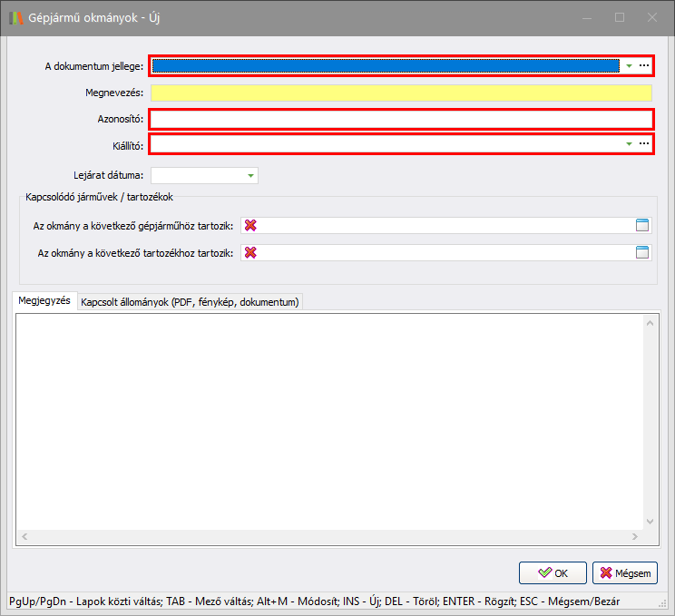The width and height of the screenshot is (675, 616).
Task: Close the Gépjármű okmányok window
Action: pyautogui.click(x=651, y=17)
